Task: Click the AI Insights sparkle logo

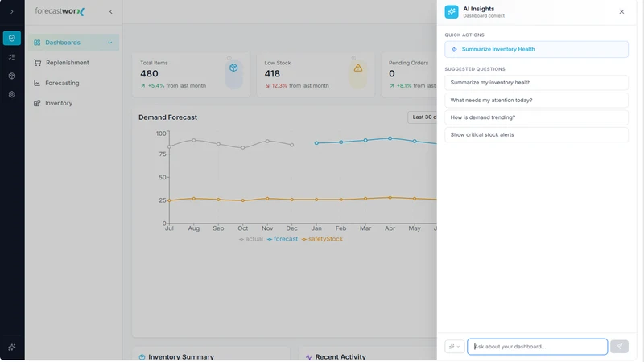Action: [x=452, y=11]
